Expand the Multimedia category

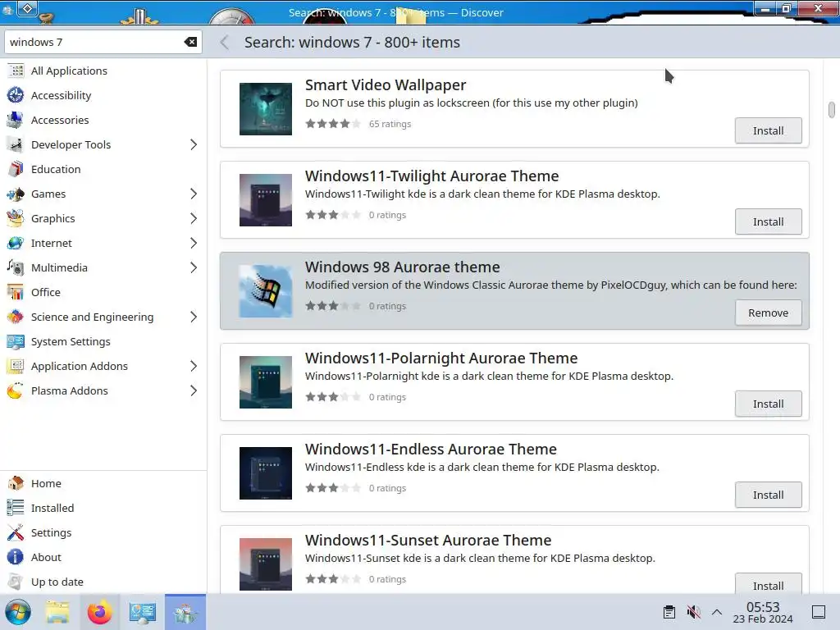tap(194, 268)
